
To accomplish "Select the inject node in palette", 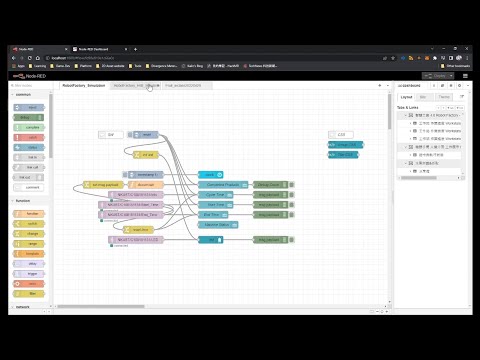I will pos(29,107).
